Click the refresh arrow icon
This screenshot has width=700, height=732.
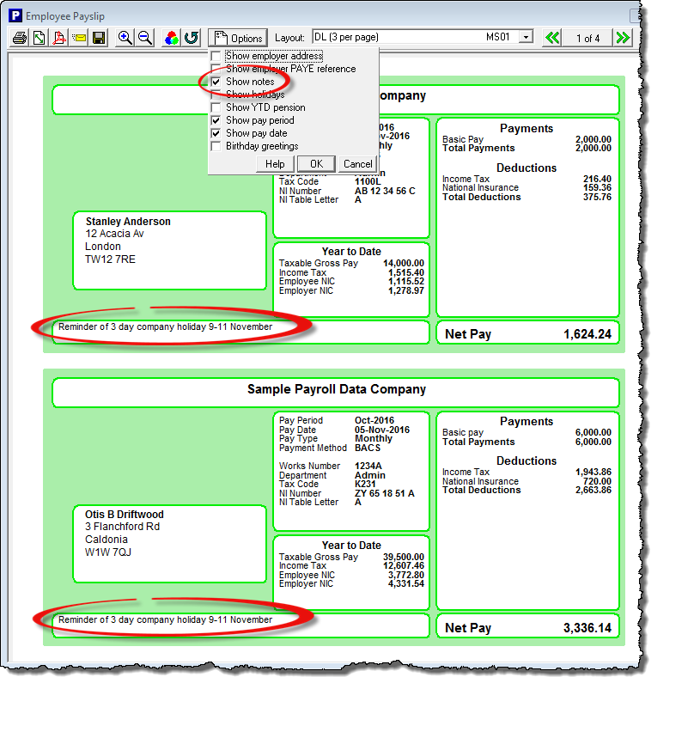coord(192,38)
